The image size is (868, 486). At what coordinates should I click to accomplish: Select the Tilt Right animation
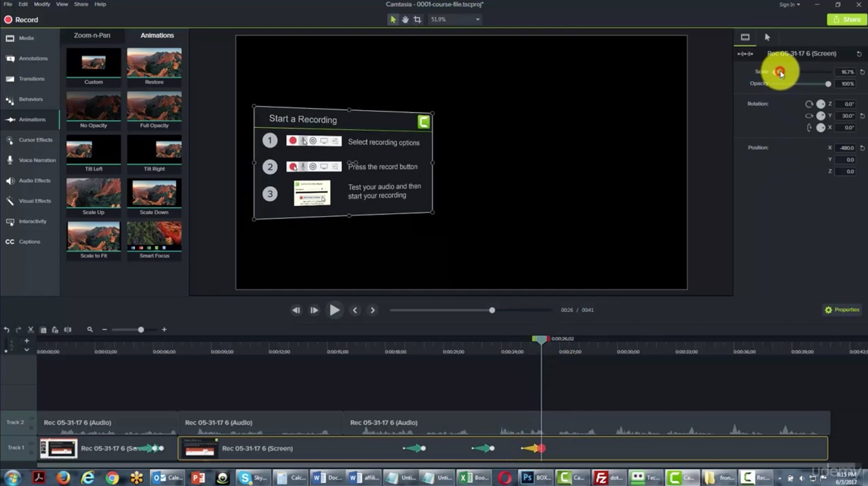tap(154, 154)
